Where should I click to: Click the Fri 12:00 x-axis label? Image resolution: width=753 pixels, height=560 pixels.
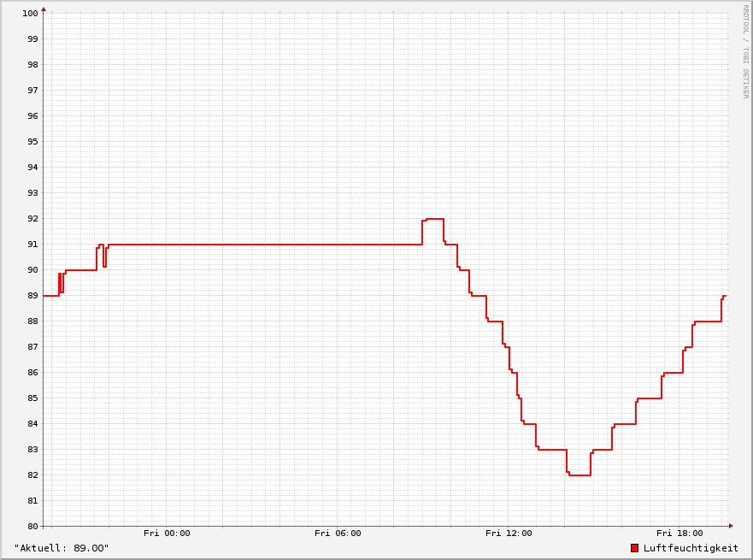(509, 533)
